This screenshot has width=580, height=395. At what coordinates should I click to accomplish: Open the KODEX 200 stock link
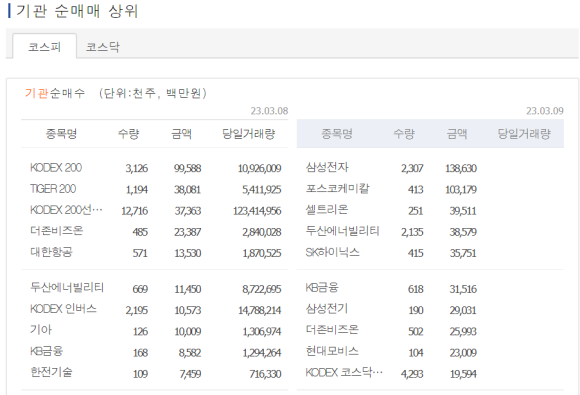pyautogui.click(x=56, y=168)
